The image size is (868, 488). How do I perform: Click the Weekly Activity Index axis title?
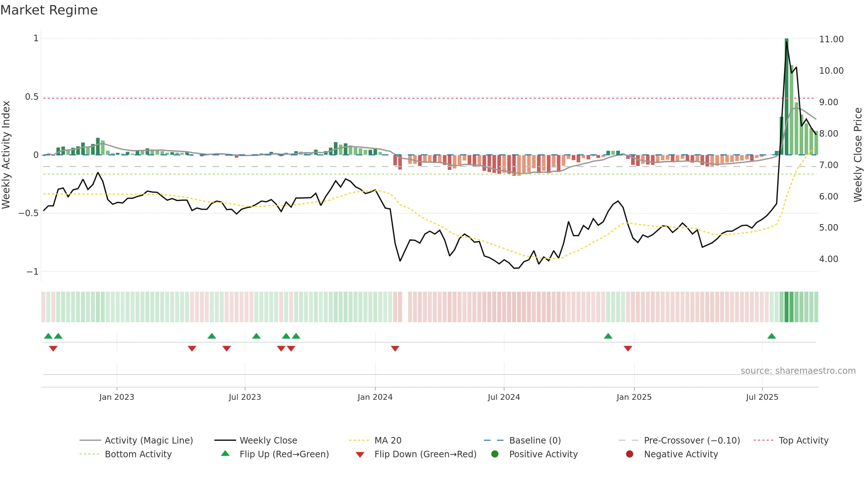[6, 155]
